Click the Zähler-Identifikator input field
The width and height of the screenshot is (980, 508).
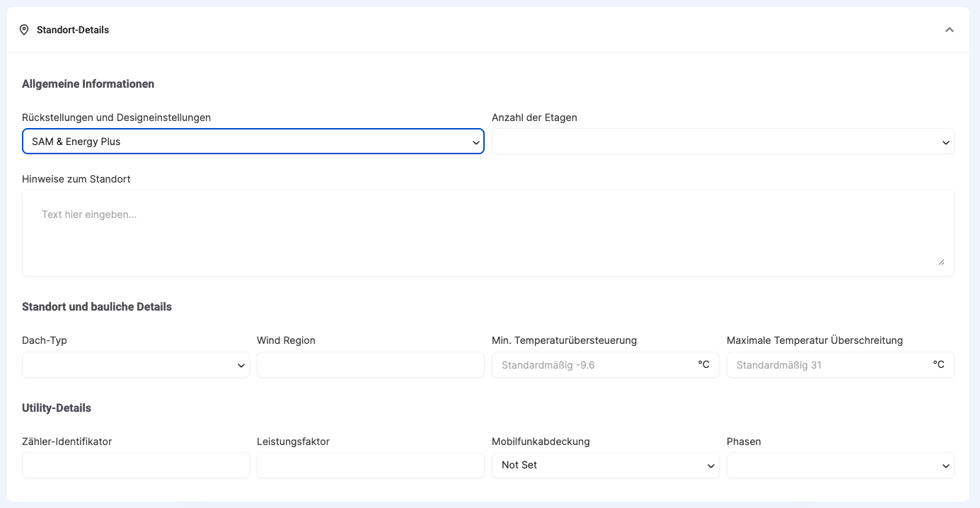coord(135,466)
